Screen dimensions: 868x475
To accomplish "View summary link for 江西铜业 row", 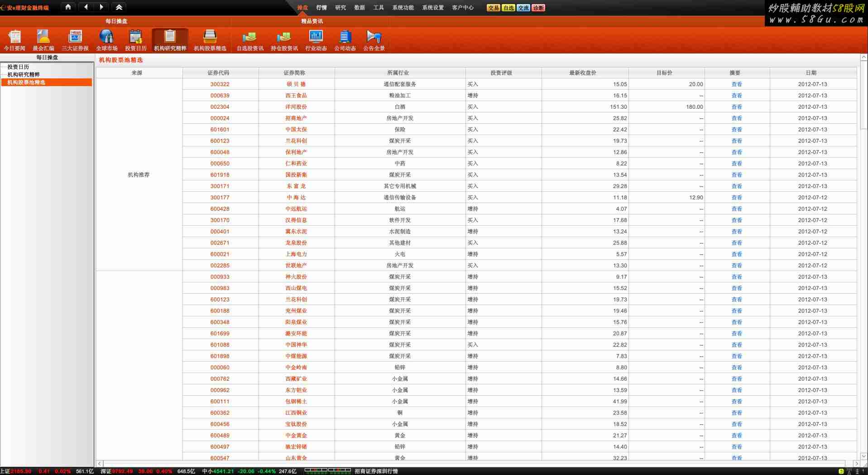I will [x=737, y=413].
